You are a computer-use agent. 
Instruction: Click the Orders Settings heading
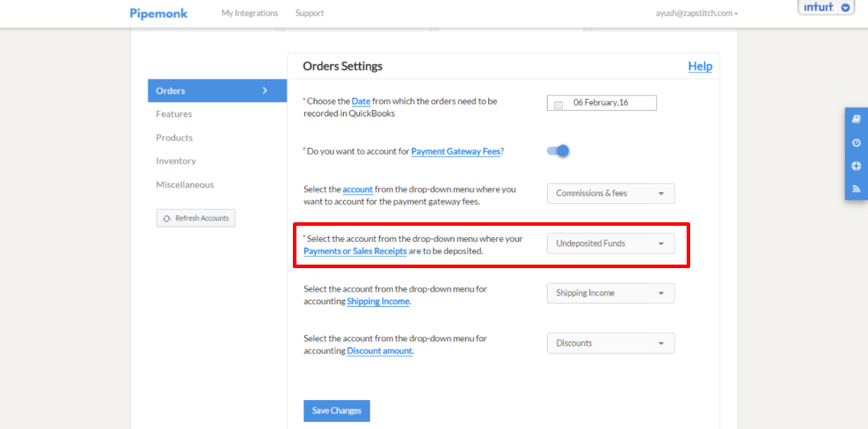(342, 66)
